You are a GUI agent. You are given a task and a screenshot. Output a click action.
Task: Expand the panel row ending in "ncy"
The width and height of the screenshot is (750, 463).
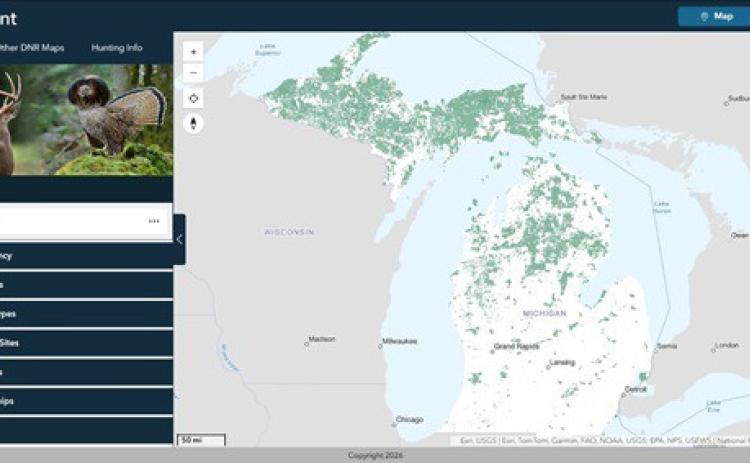click(86, 255)
